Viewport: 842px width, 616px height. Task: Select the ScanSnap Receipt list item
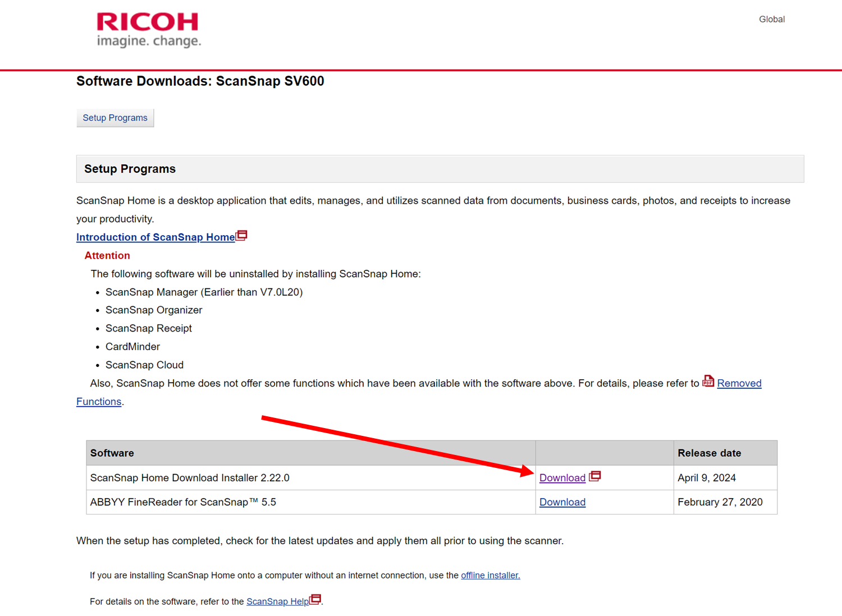149,328
